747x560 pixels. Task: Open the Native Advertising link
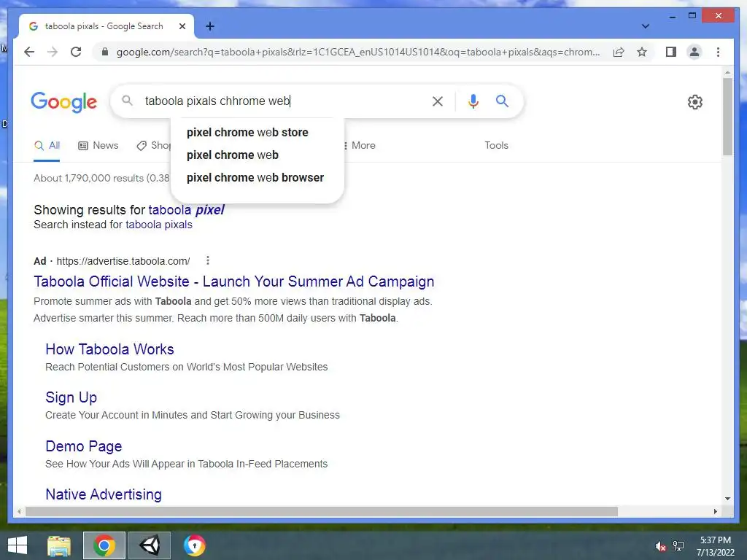pos(104,494)
